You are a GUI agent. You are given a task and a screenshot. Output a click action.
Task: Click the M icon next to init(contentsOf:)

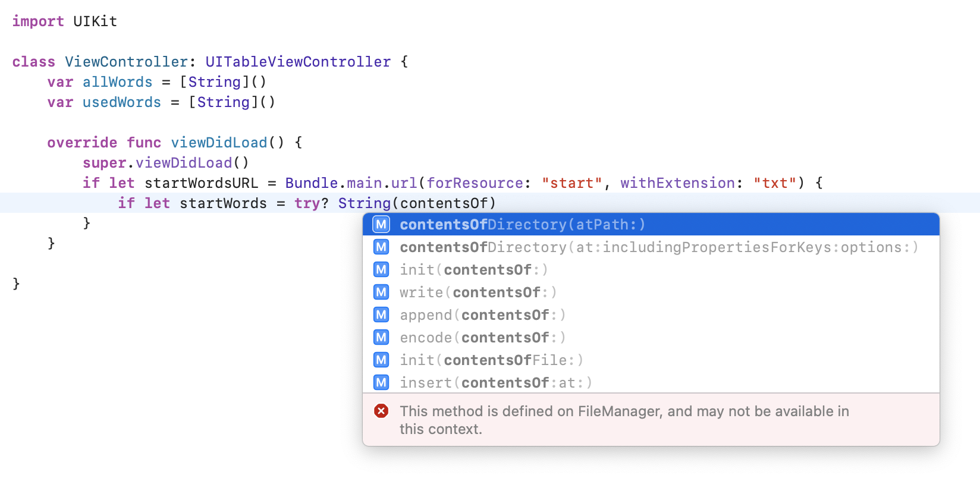pos(381,270)
